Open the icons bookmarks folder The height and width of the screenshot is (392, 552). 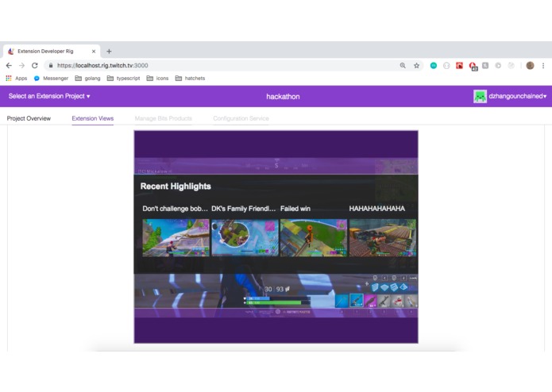point(157,78)
